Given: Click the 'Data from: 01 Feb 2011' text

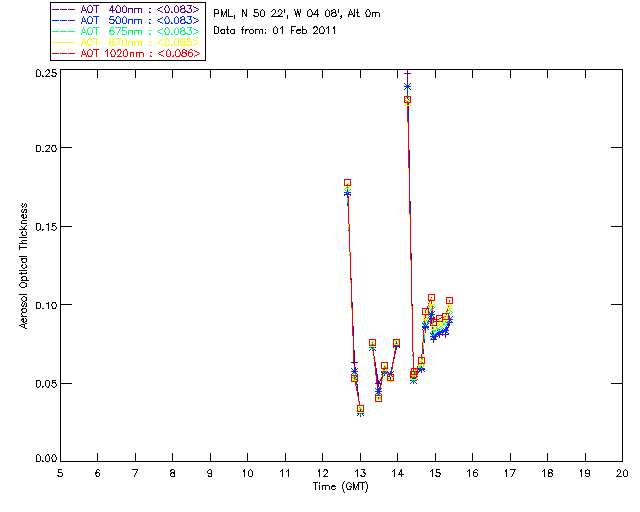Looking at the screenshot, I should 275,31.
